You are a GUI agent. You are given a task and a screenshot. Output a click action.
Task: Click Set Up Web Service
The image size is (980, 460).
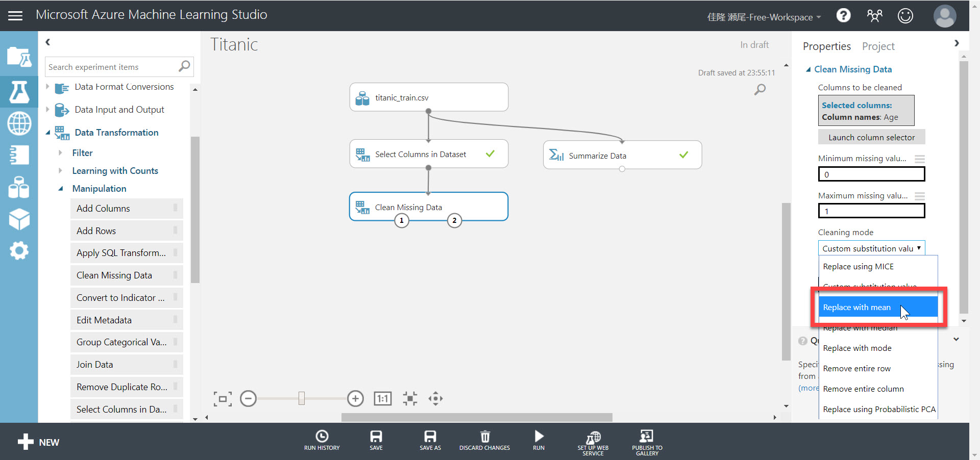593,443
